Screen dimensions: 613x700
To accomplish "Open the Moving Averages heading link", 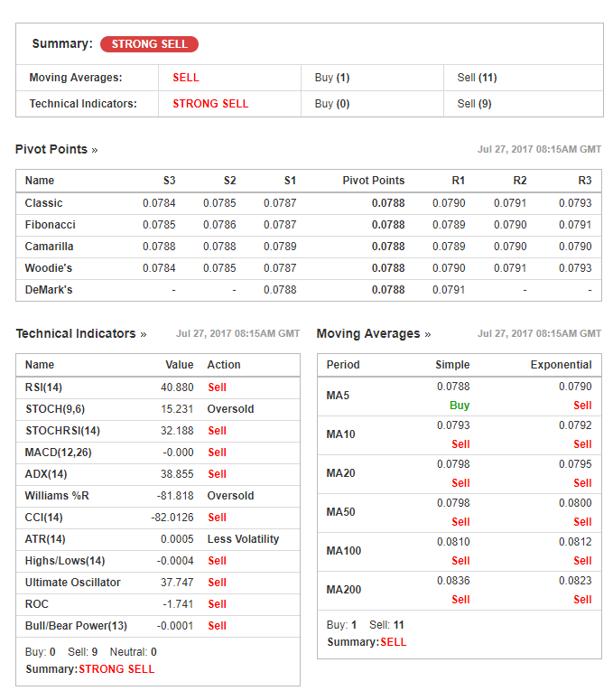I will 373,334.
